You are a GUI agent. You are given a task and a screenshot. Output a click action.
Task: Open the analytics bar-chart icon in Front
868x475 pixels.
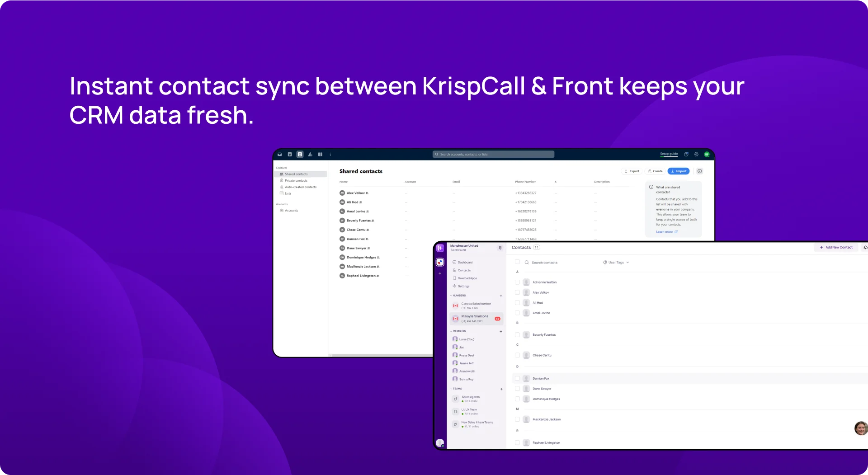pyautogui.click(x=310, y=154)
